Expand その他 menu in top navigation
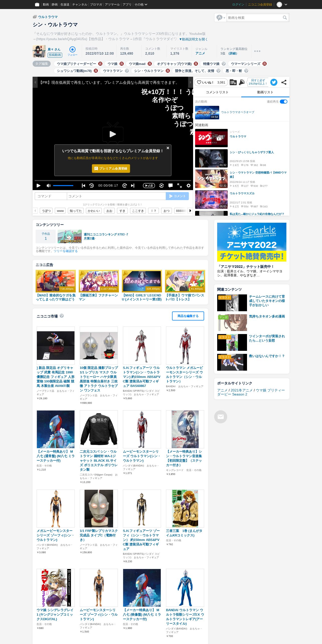This screenshot has height=644, width=322. [x=141, y=5]
